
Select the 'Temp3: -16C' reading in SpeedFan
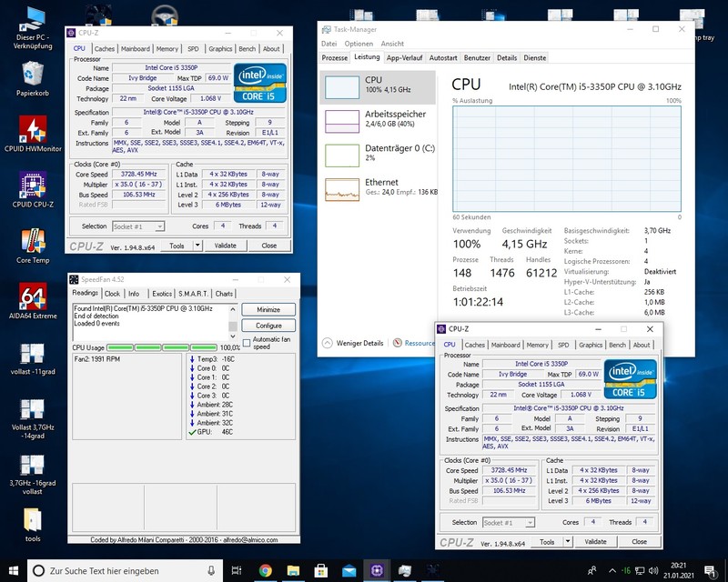point(212,359)
